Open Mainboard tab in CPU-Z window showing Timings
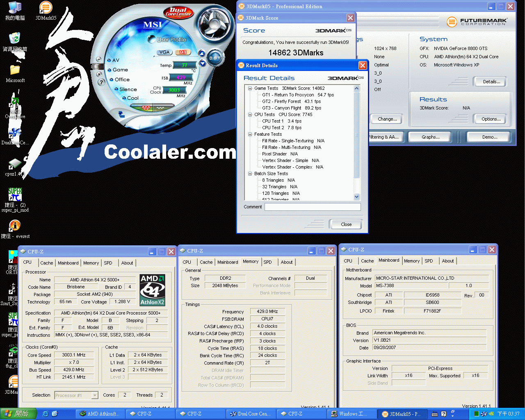Screen dimensions: 525x420 click(x=228, y=262)
